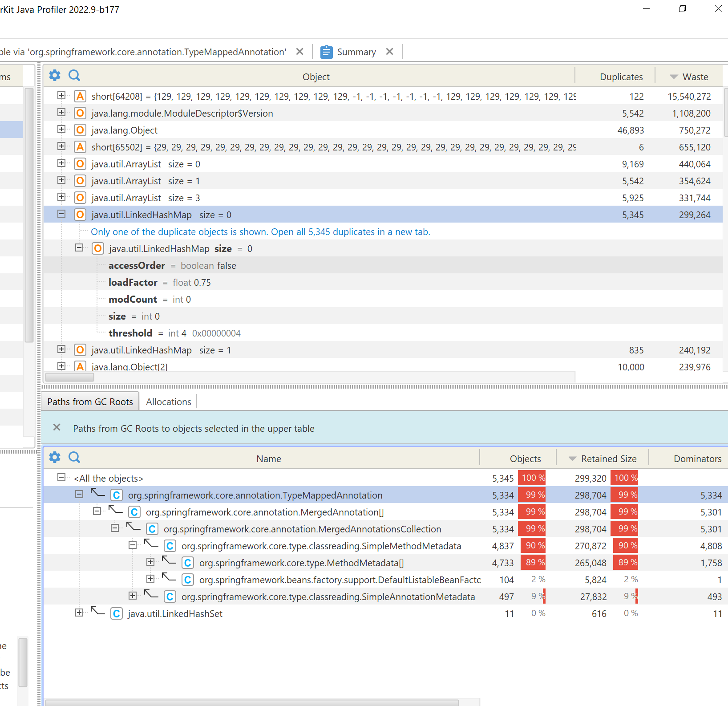Expand the ModuleDescriptor$Version row
Image resolution: width=728 pixels, height=706 pixels.
[61, 112]
